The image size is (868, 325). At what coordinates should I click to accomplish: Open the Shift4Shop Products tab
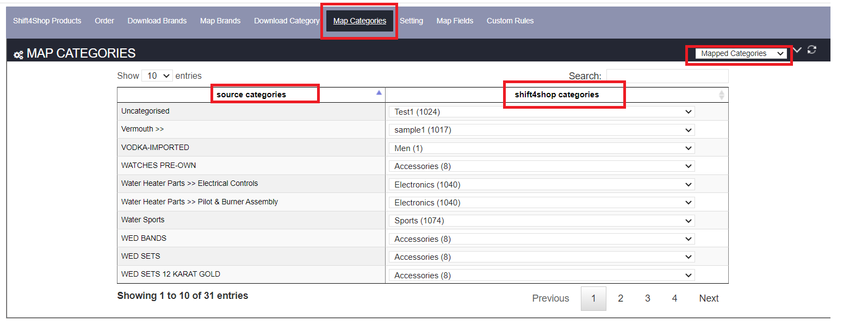point(47,21)
